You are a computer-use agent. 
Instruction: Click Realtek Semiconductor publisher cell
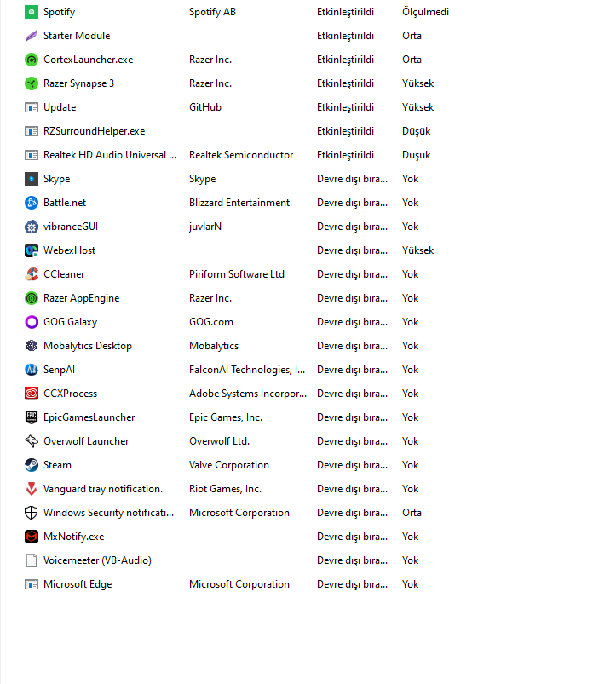(x=241, y=155)
